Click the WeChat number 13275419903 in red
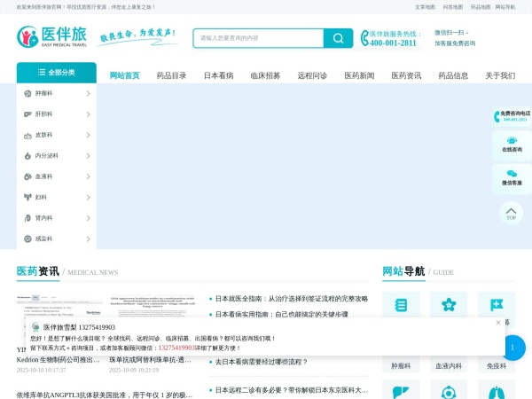 tap(176, 348)
